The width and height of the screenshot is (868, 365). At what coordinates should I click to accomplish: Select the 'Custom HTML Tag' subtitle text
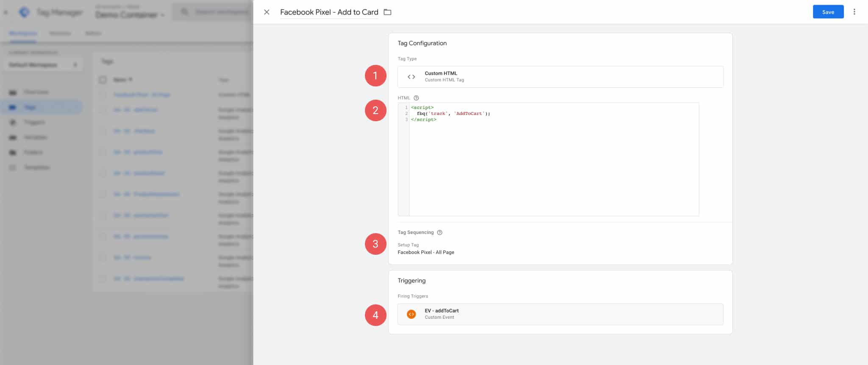point(444,80)
